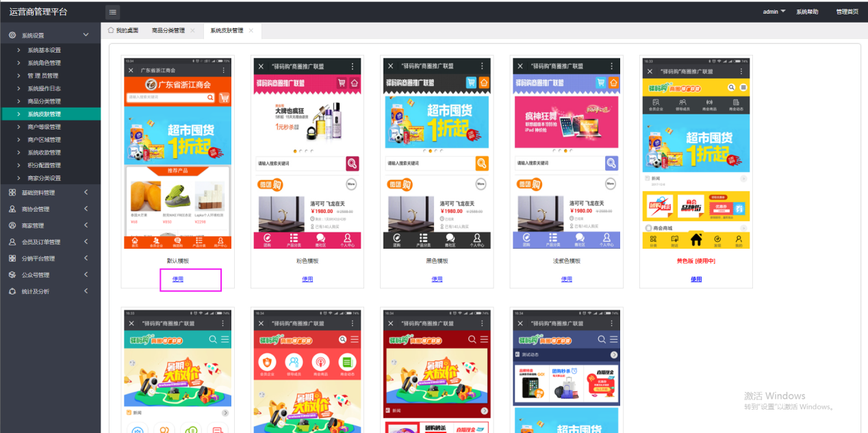Open the admin user dropdown
The image size is (868, 433).
click(x=774, y=12)
